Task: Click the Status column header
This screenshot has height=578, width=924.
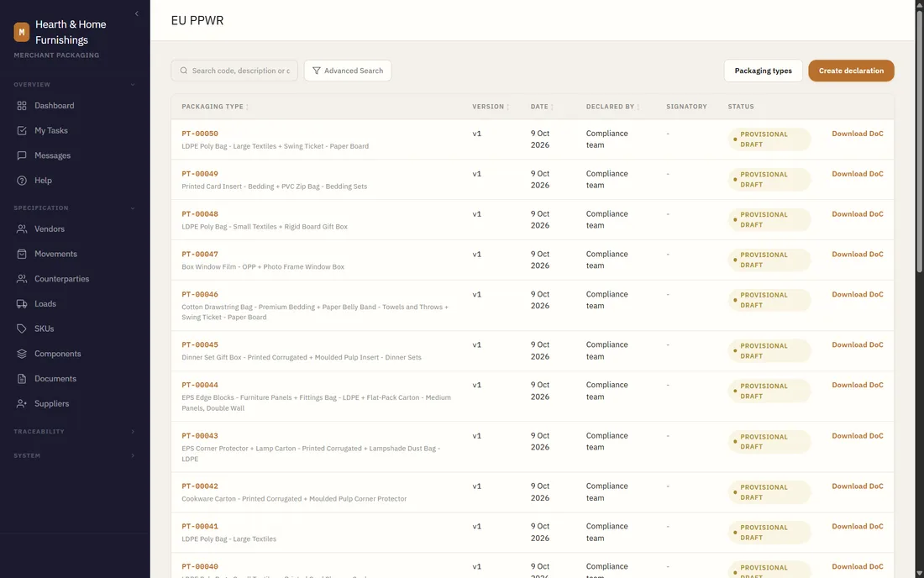Action: [x=741, y=107]
